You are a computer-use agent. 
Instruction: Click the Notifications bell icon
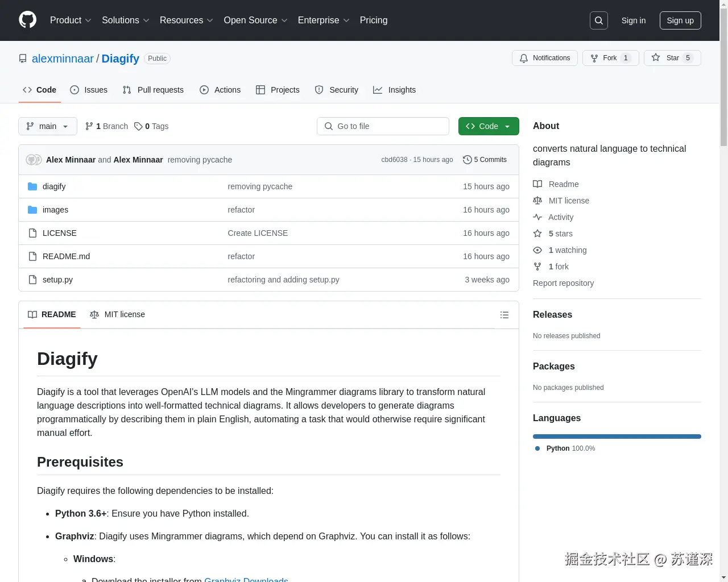coord(524,57)
